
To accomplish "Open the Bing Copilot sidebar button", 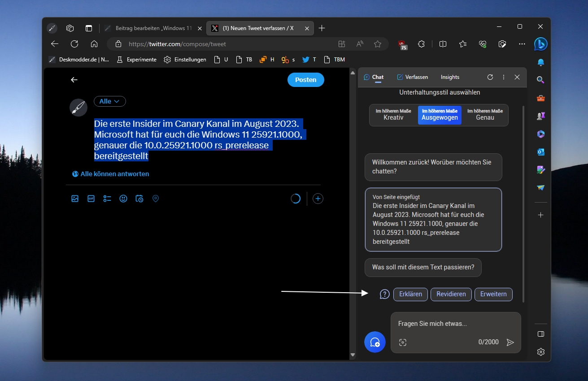I will (x=540, y=44).
